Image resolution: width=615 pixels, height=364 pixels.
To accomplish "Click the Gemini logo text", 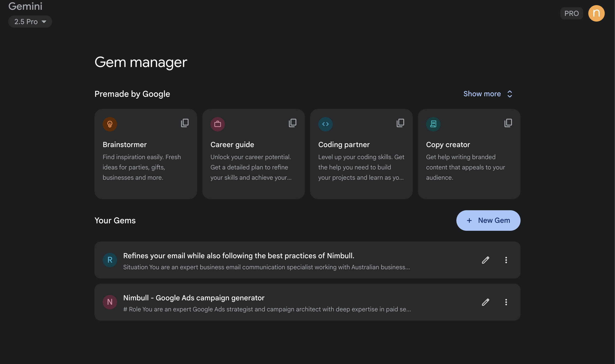I will point(25,6).
